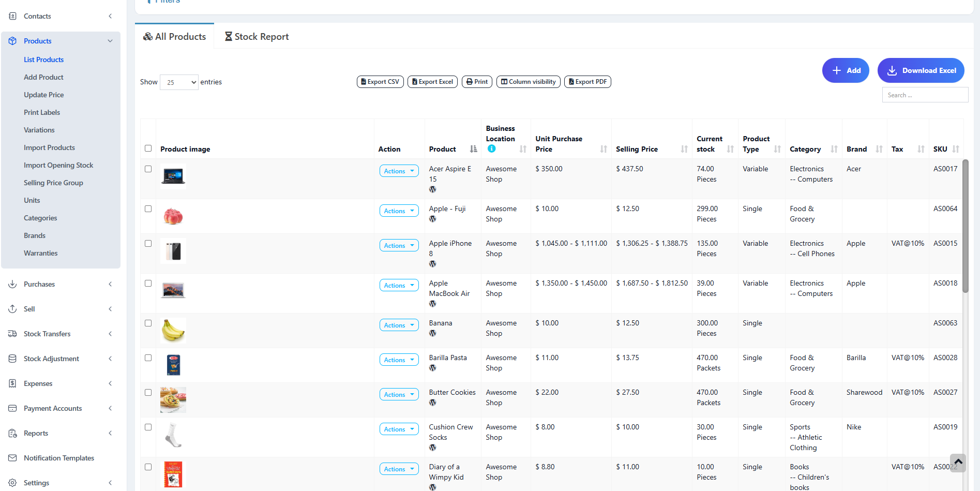Image resolution: width=980 pixels, height=491 pixels.
Task: Check the row checkbox for Apple - Fuji
Action: 148,209
